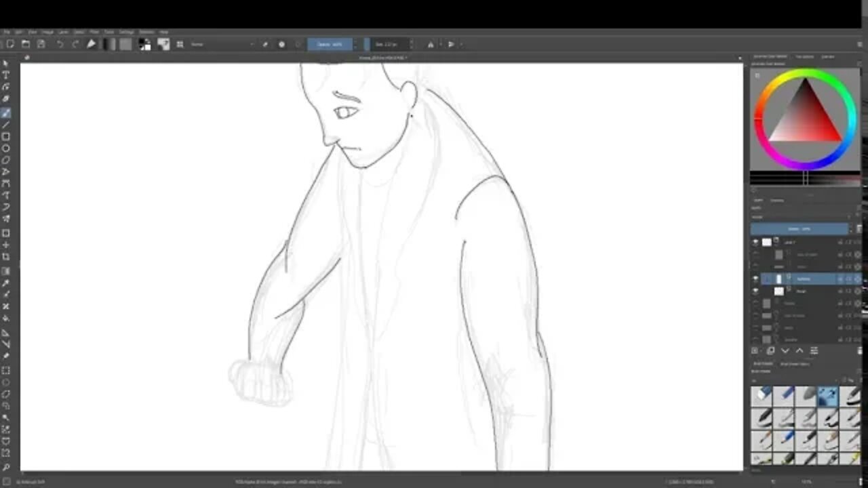Select the Ellipse tool
868x488 pixels.
click(x=6, y=148)
